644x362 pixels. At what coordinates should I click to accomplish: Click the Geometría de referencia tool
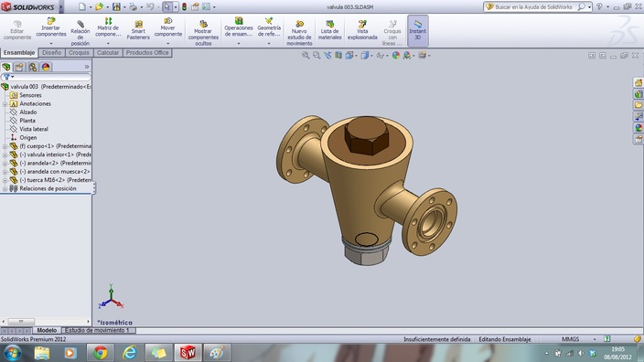269,27
